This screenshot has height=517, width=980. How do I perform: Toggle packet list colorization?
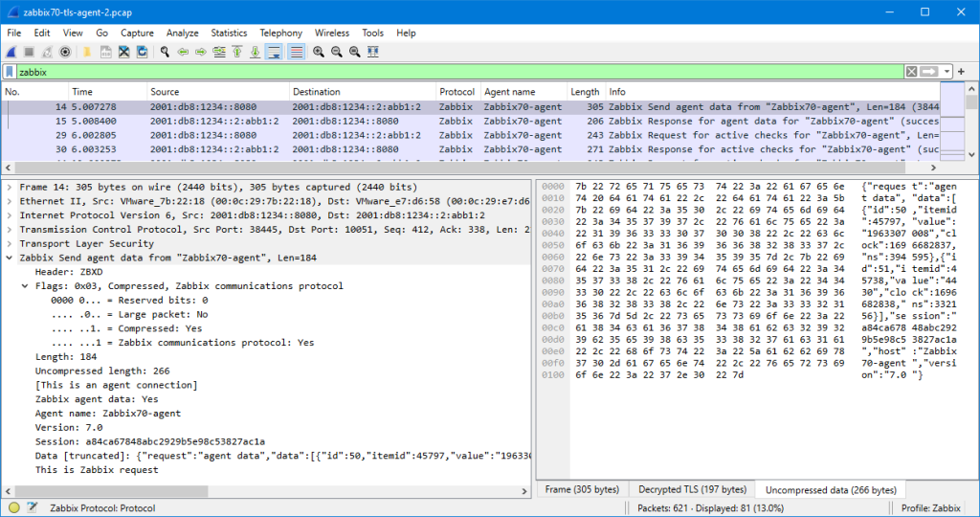pos(297,52)
